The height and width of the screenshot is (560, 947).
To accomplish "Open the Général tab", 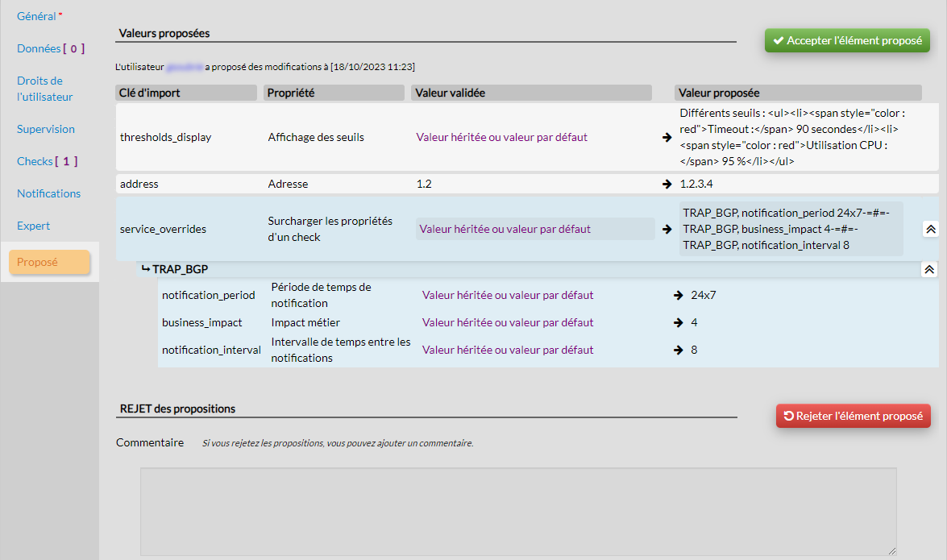I will [x=37, y=16].
